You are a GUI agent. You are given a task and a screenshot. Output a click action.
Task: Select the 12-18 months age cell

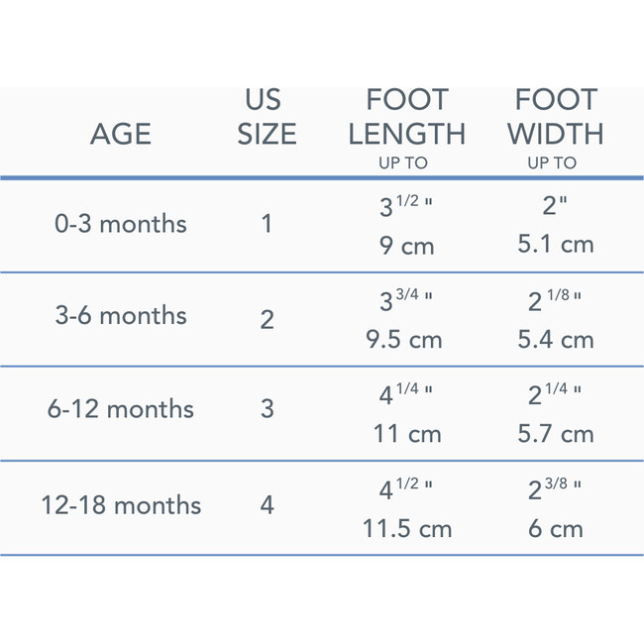tap(121, 505)
